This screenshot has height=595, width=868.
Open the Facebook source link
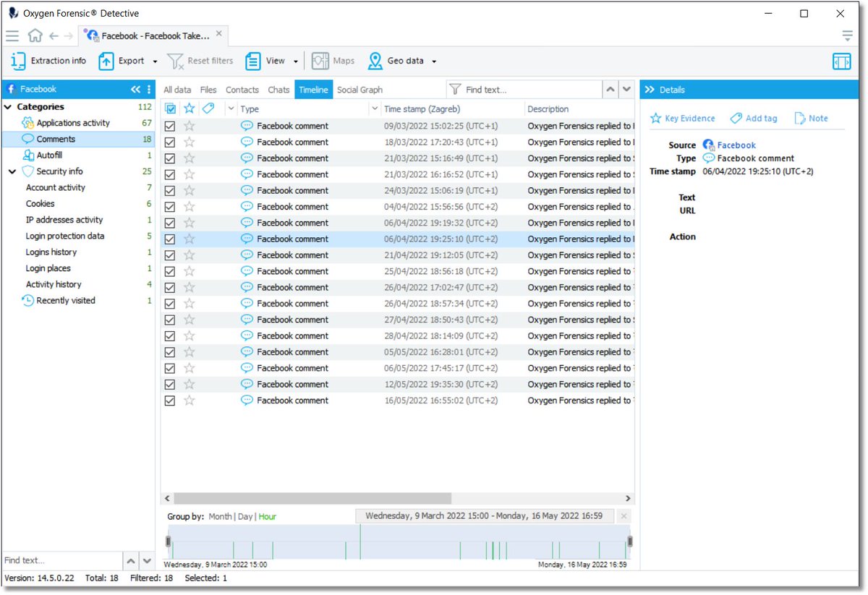click(736, 145)
